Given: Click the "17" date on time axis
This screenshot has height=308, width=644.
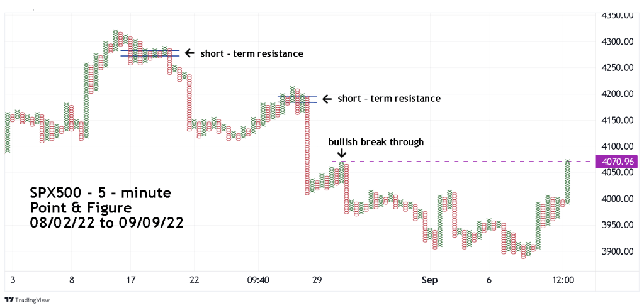Looking at the screenshot, I should click(x=130, y=279).
